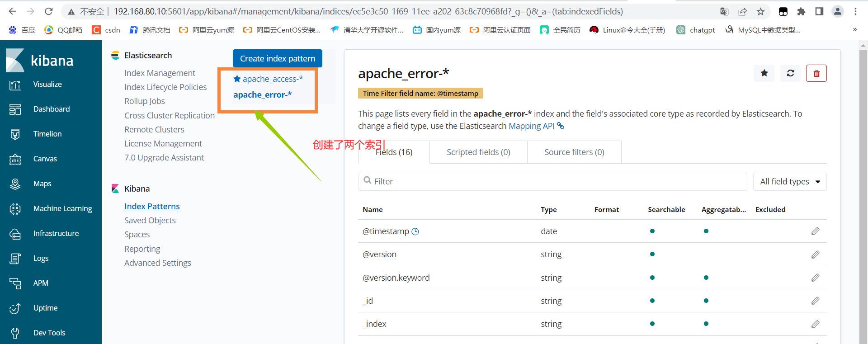The height and width of the screenshot is (344, 868).
Task: Click Create index pattern button
Action: [278, 58]
